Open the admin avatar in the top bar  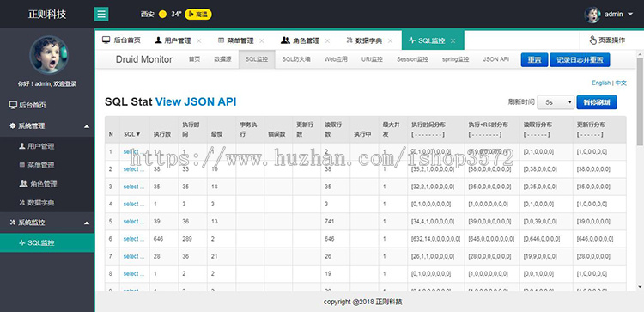(x=592, y=15)
